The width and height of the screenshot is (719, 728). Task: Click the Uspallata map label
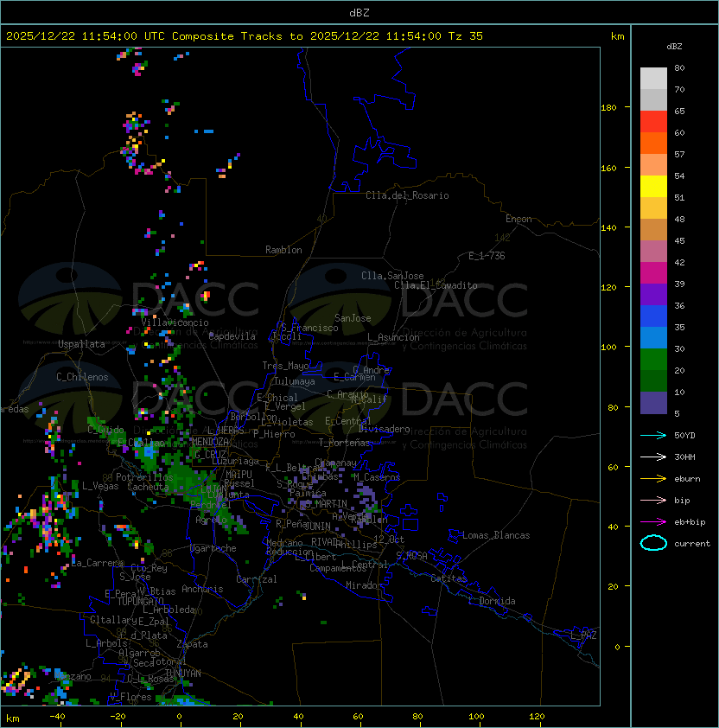pos(81,344)
